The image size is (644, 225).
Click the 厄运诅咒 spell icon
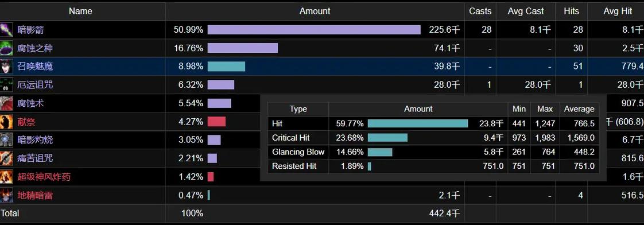(6, 85)
